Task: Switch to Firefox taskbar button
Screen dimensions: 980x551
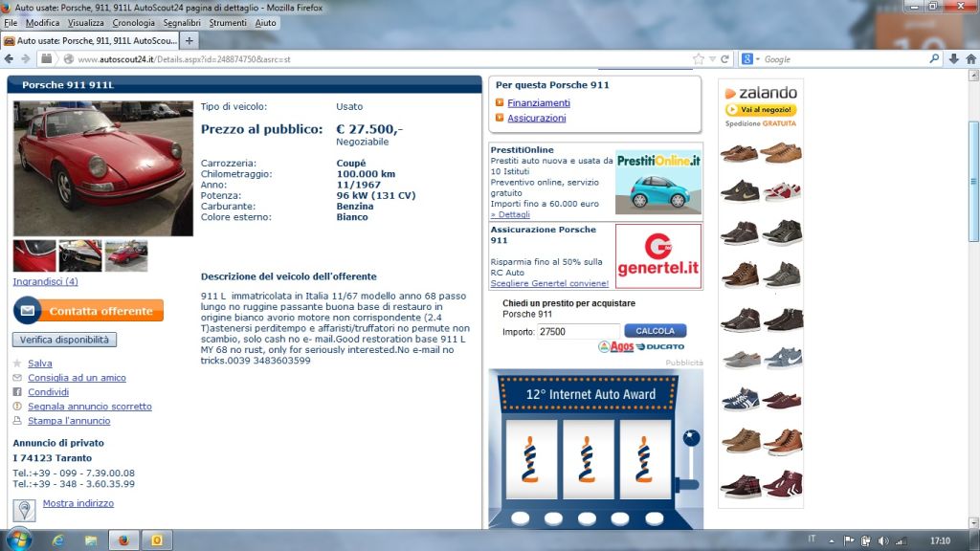Action: click(123, 540)
